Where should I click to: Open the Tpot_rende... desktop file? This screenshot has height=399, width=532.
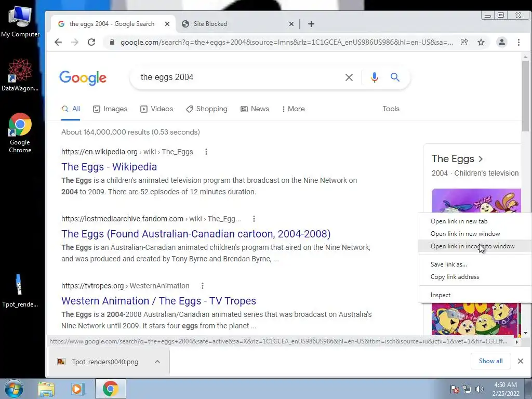[x=20, y=291]
